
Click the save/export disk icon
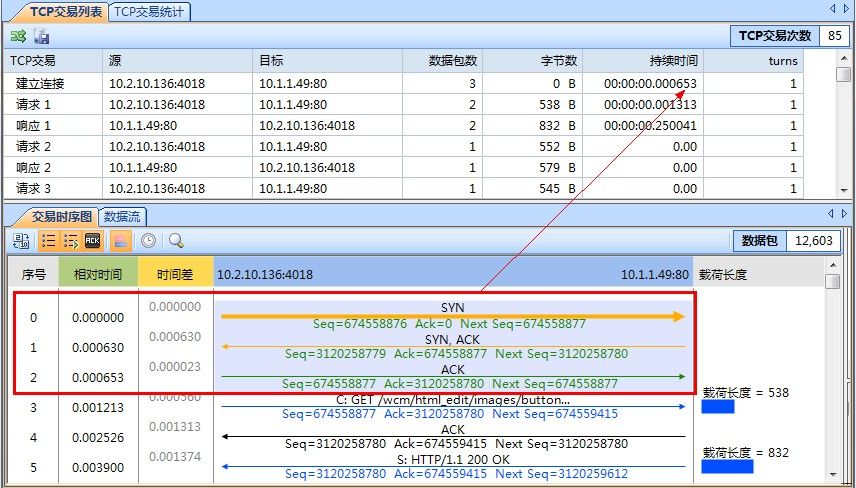[41, 36]
